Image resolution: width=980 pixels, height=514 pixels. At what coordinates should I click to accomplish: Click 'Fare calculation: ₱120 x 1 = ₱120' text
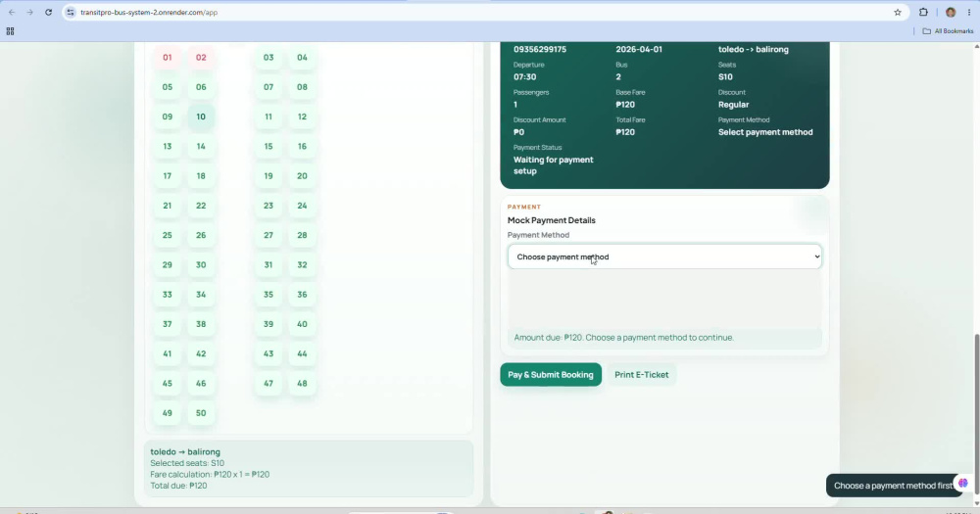(x=210, y=474)
